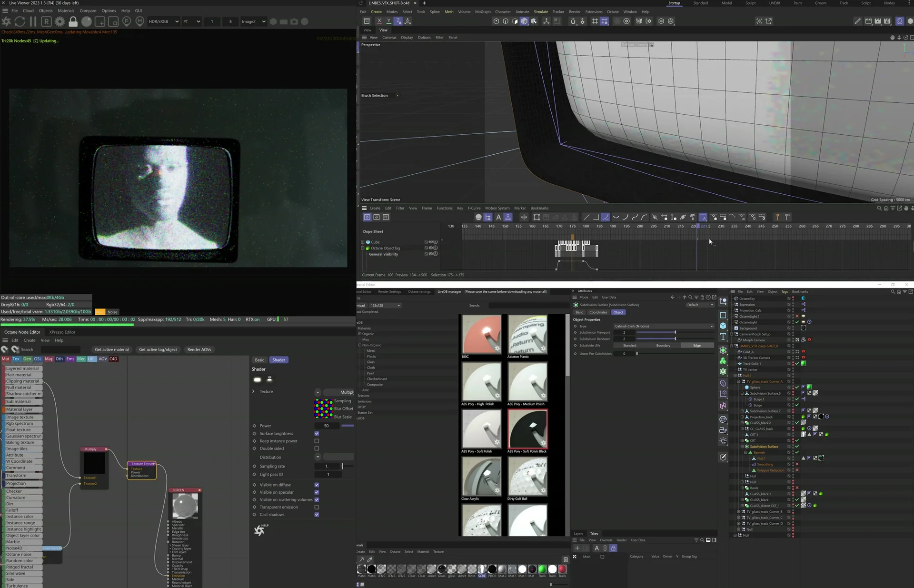This screenshot has width=914, height=588.
Task: Enable Transparent emission checkbox
Action: [x=317, y=507]
